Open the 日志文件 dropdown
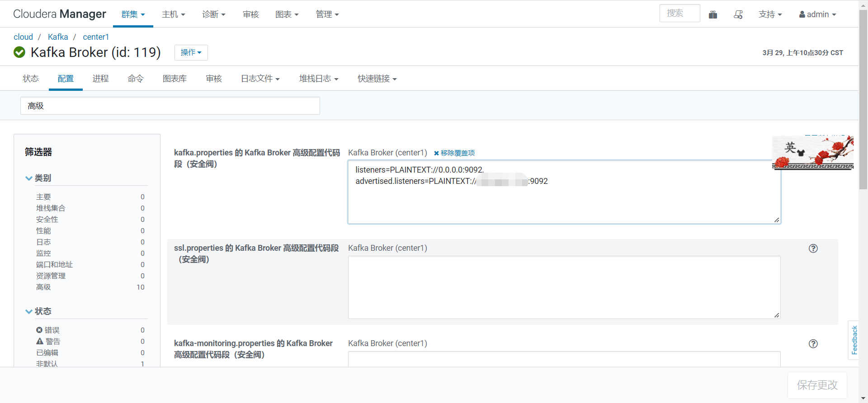The image size is (868, 403). pyautogui.click(x=260, y=79)
